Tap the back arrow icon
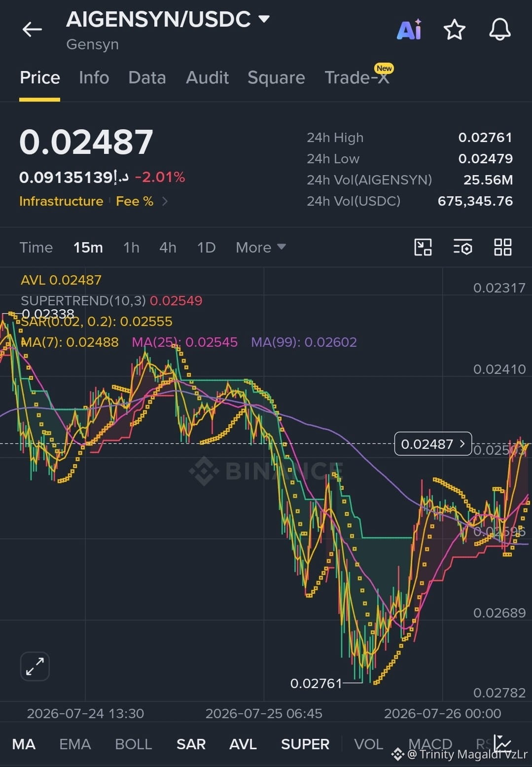The width and height of the screenshot is (532, 767). [32, 30]
